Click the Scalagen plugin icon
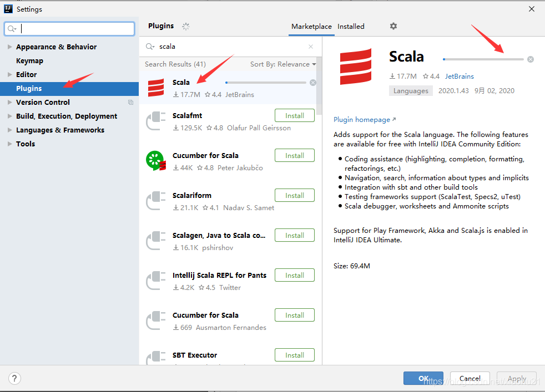The image size is (545, 392). tap(156, 241)
